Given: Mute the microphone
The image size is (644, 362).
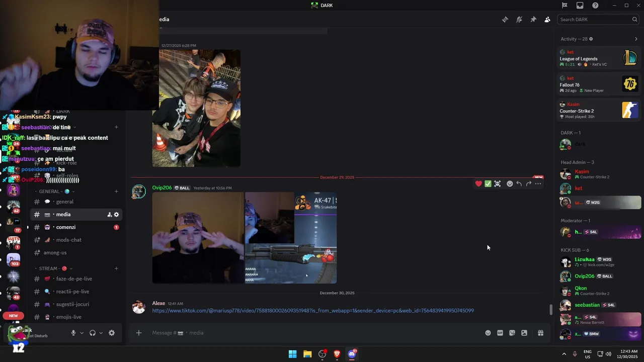Looking at the screenshot, I should 73,333.
